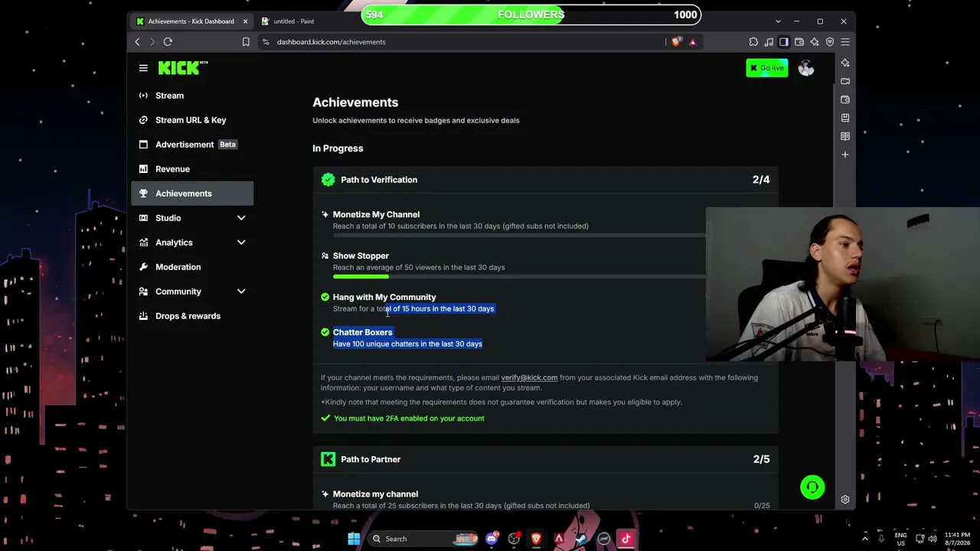This screenshot has width=980, height=551.
Task: Open the green support chat bubble
Action: [x=812, y=487]
